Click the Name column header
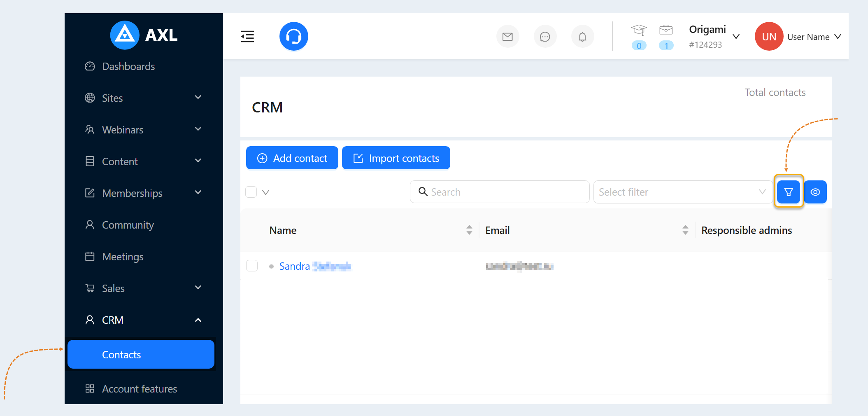This screenshot has height=416, width=868. [x=283, y=230]
